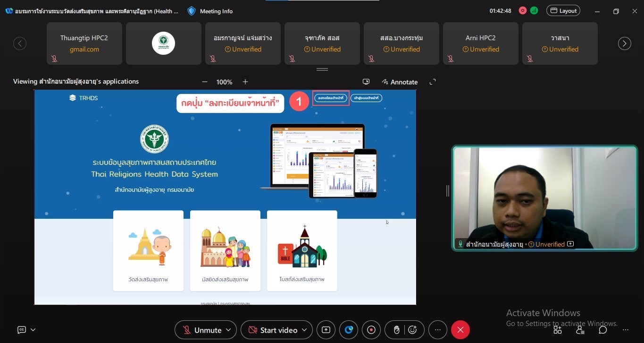Select สสอ.บางกระทุ่ม participant tile
This screenshot has width=644, height=343.
click(401, 43)
